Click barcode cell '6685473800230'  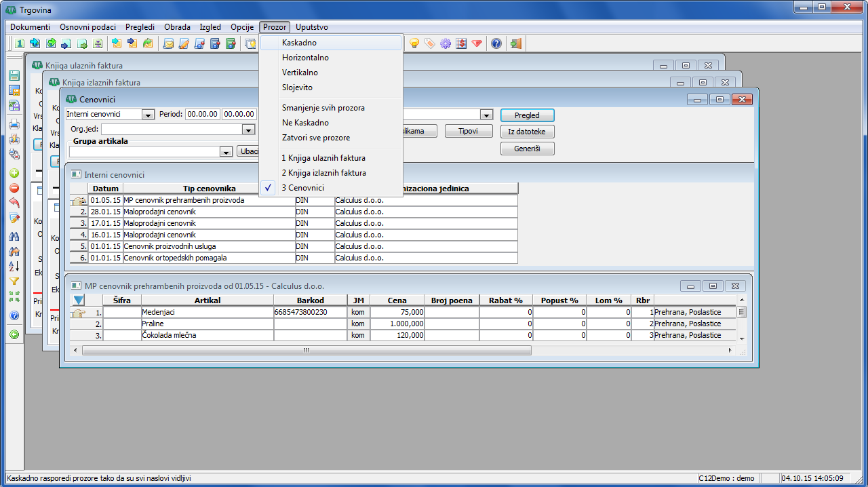click(311, 312)
